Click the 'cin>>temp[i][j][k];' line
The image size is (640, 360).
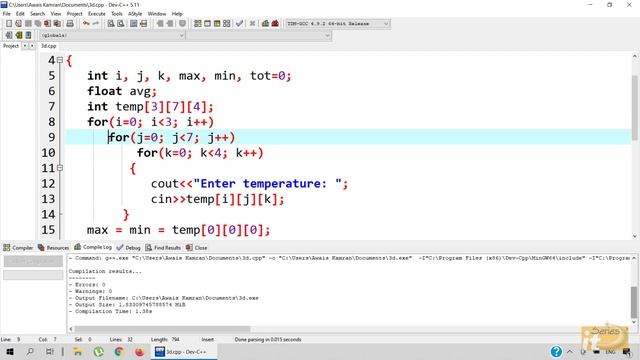coord(218,199)
